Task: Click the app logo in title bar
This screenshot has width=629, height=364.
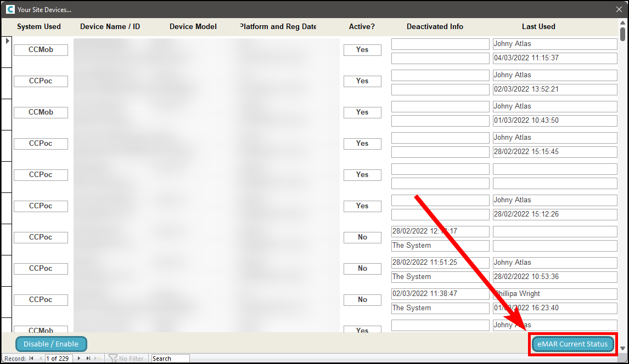Action: pos(10,9)
